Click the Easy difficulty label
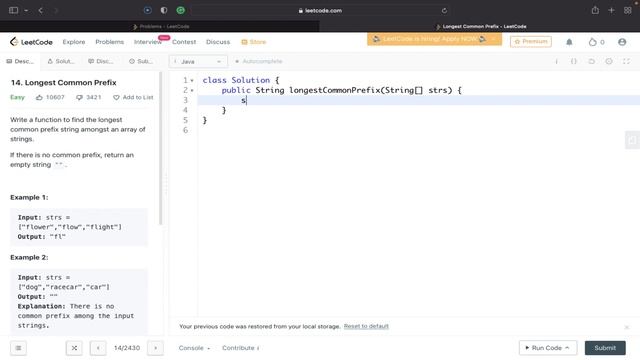This screenshot has width=640, height=360. tap(18, 97)
